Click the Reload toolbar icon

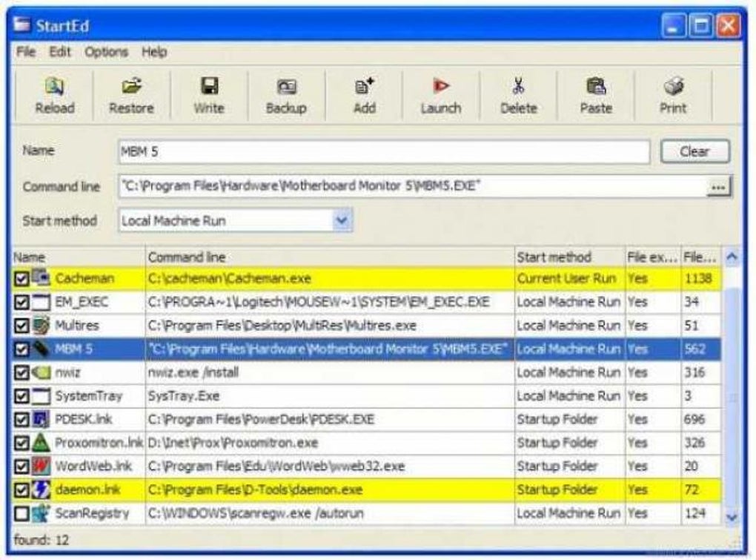(x=55, y=86)
